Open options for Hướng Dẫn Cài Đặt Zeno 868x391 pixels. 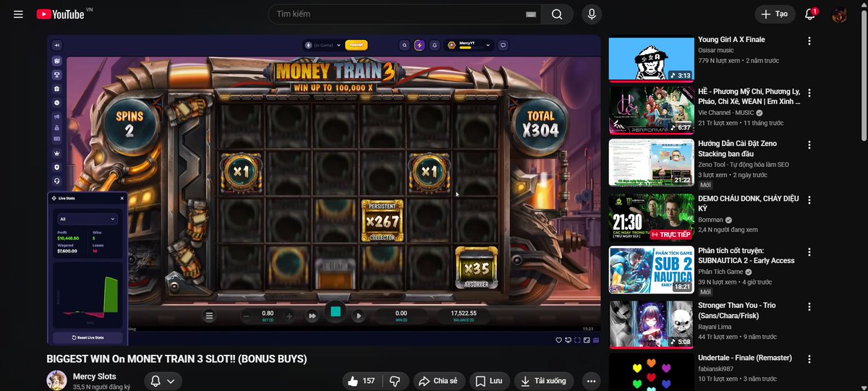[809, 145]
